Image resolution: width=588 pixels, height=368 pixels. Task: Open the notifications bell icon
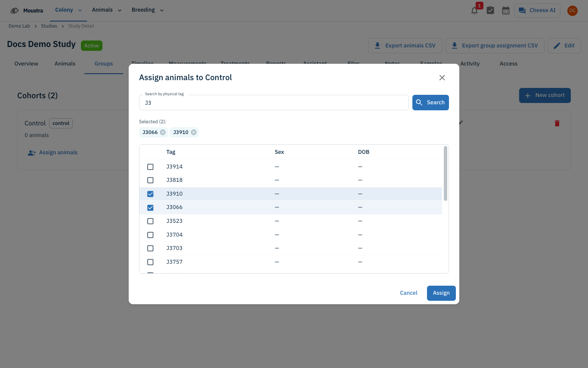(474, 11)
